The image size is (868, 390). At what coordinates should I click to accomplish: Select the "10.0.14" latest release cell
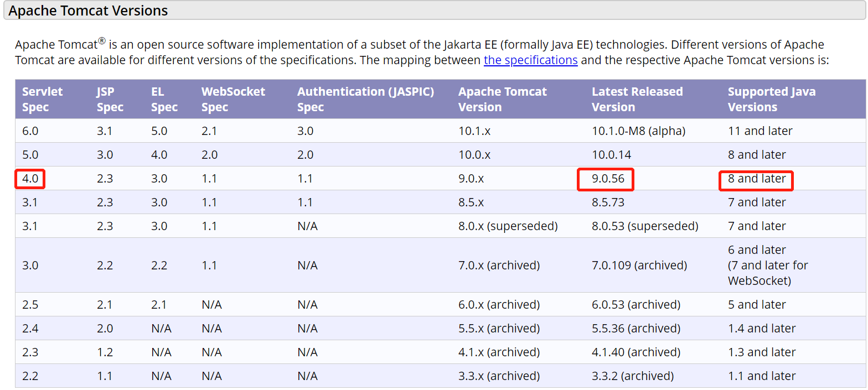tap(611, 155)
